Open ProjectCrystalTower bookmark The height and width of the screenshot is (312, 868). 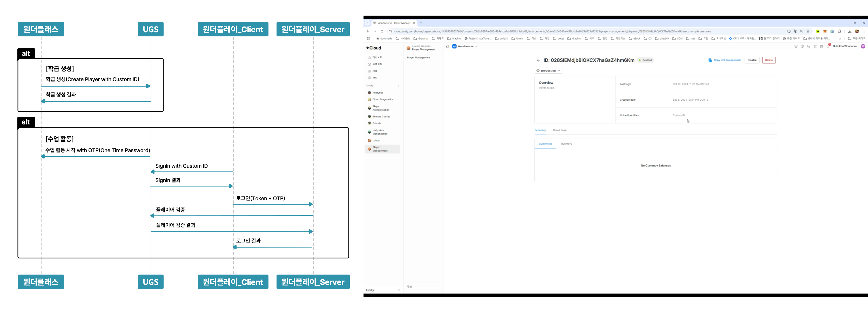478,38
